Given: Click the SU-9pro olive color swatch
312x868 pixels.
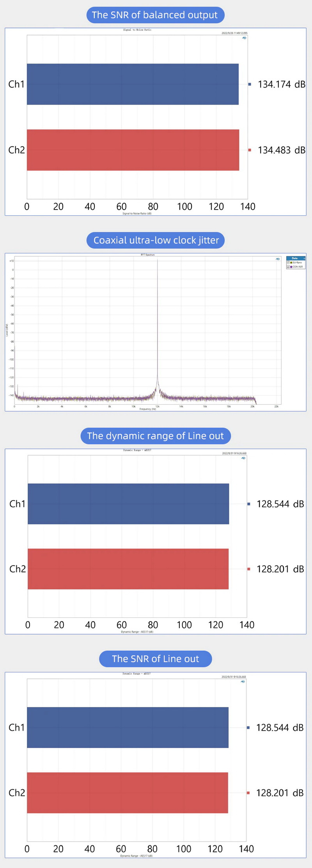Looking at the screenshot, I should pyautogui.click(x=291, y=263).
